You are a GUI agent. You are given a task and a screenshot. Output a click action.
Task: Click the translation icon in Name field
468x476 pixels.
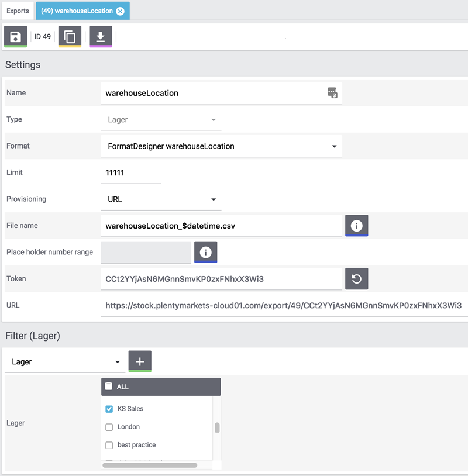click(332, 93)
